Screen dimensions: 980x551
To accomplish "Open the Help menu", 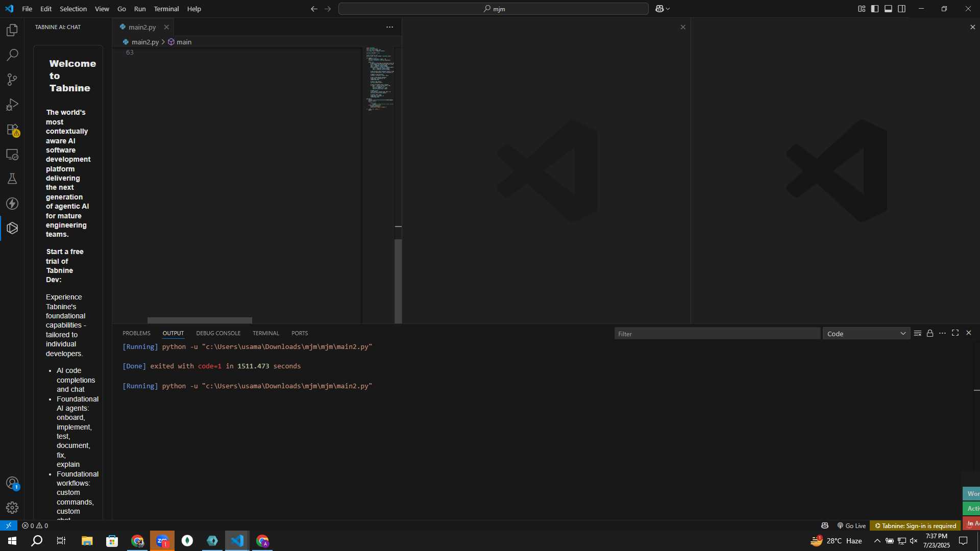I will [194, 9].
